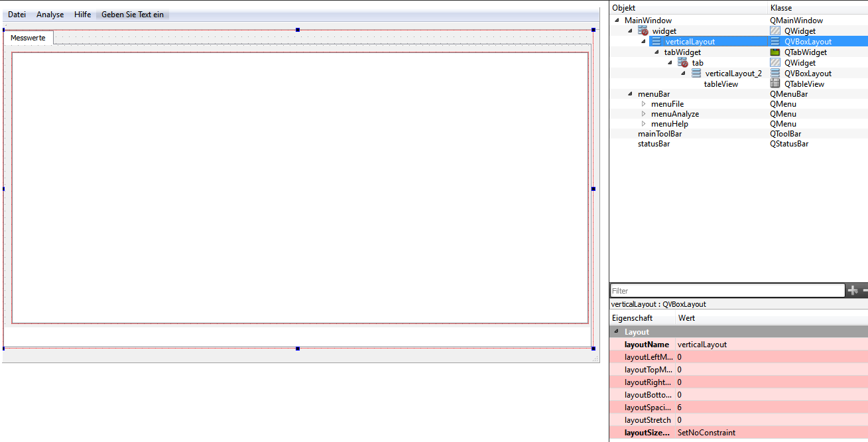Click the QTabWidget class icon
Screen dimensions: 868x442
[775, 52]
